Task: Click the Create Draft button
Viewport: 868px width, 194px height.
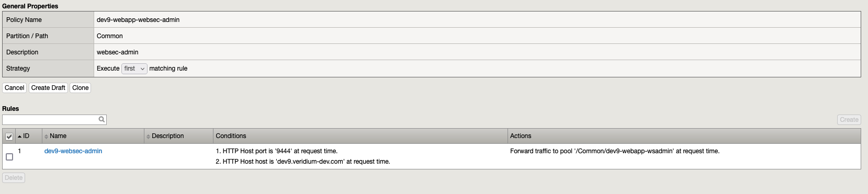Action: pyautogui.click(x=48, y=88)
